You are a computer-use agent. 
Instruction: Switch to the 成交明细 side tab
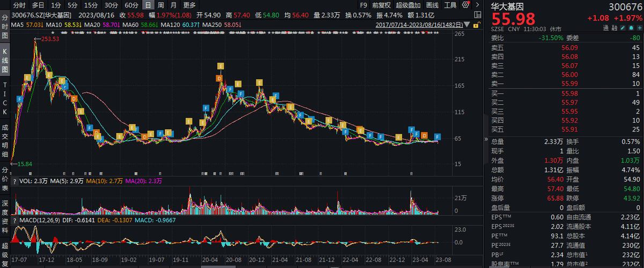[x=5, y=140]
